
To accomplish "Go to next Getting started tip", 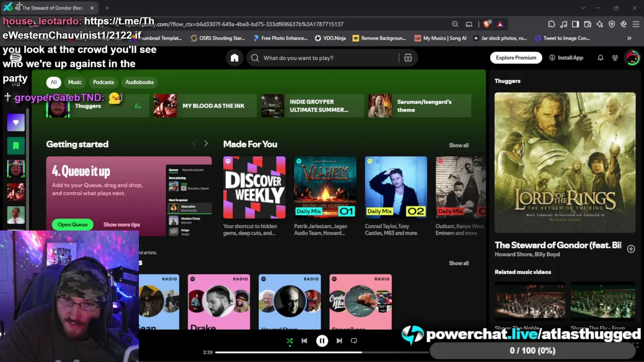I will click(206, 144).
